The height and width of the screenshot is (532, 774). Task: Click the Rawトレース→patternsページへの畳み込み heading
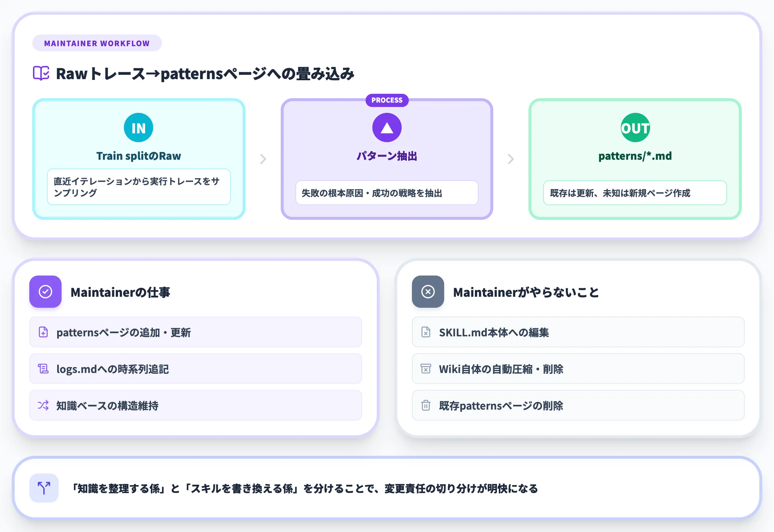coord(205,74)
